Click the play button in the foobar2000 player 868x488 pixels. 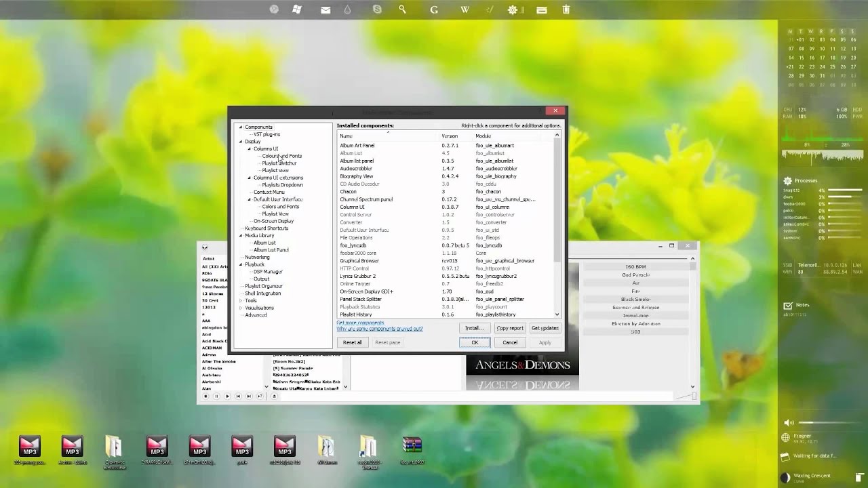pyautogui.click(x=227, y=396)
